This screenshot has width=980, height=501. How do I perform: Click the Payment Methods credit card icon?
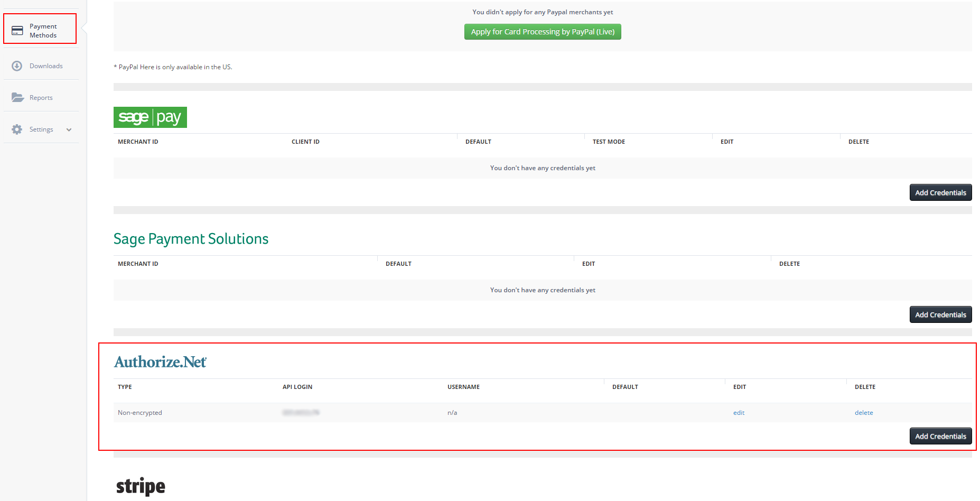pos(17,31)
